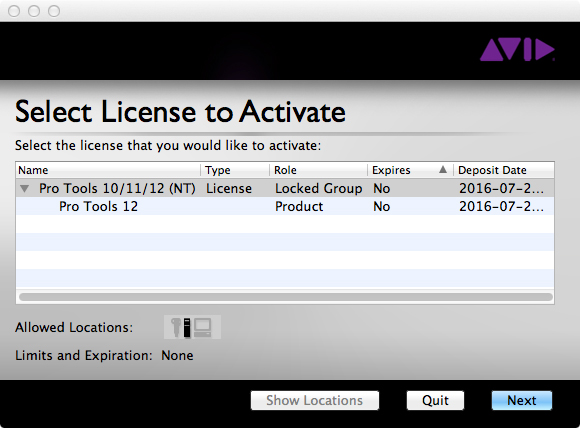Quit the license activation dialog
580x428 pixels.
[435, 400]
